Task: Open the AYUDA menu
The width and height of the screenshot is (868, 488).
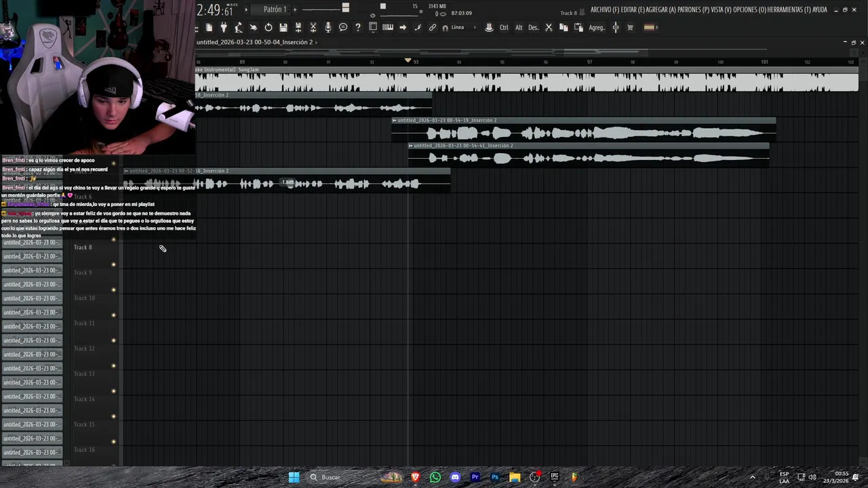Action: tap(821, 10)
